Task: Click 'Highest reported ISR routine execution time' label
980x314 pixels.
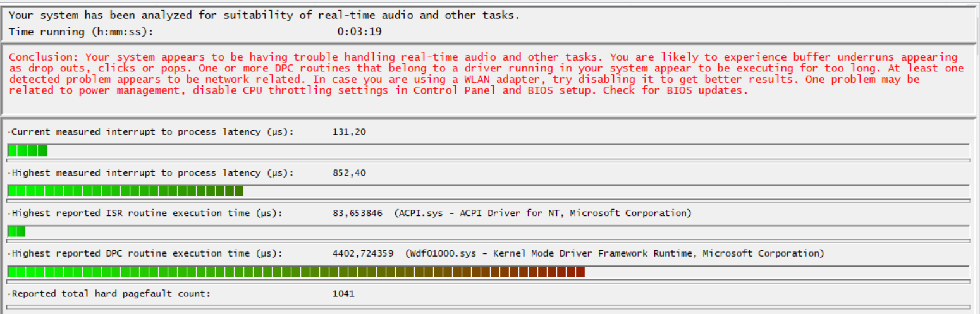Action: [147, 213]
